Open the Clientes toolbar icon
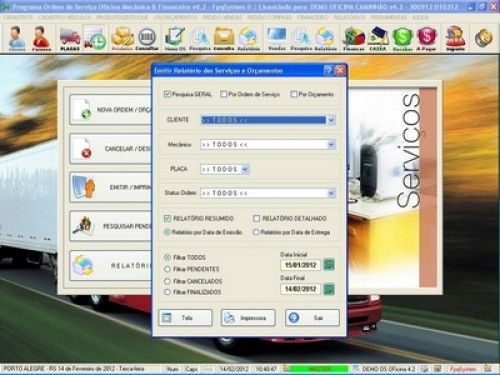Image resolution: width=500 pixels, height=375 pixels. pos(16,38)
